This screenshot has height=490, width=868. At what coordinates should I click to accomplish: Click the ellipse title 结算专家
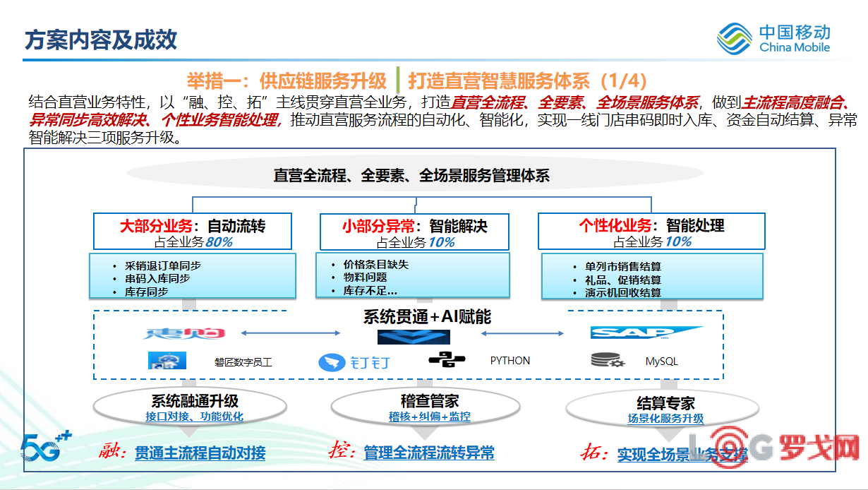tap(665, 403)
